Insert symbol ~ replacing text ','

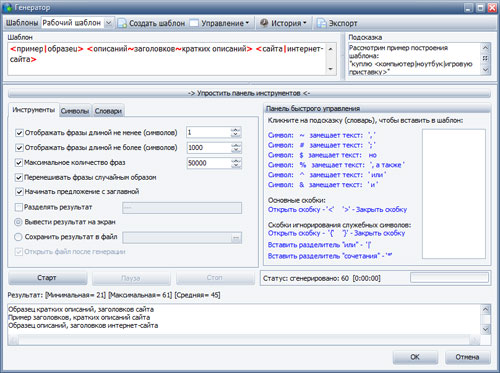point(322,135)
